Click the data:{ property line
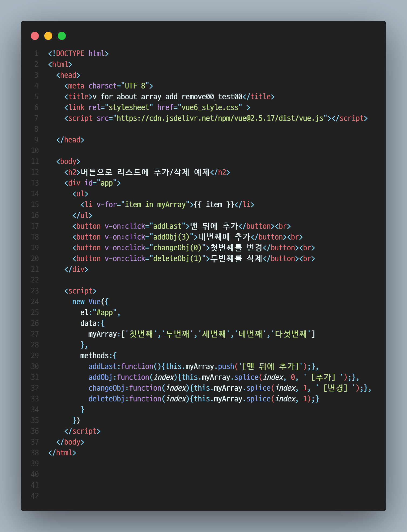This screenshot has width=407, height=532. pyautogui.click(x=93, y=323)
